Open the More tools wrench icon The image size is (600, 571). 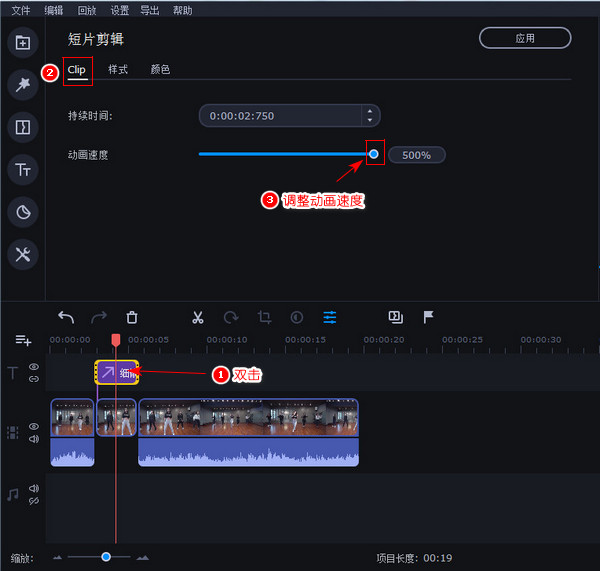[23, 255]
